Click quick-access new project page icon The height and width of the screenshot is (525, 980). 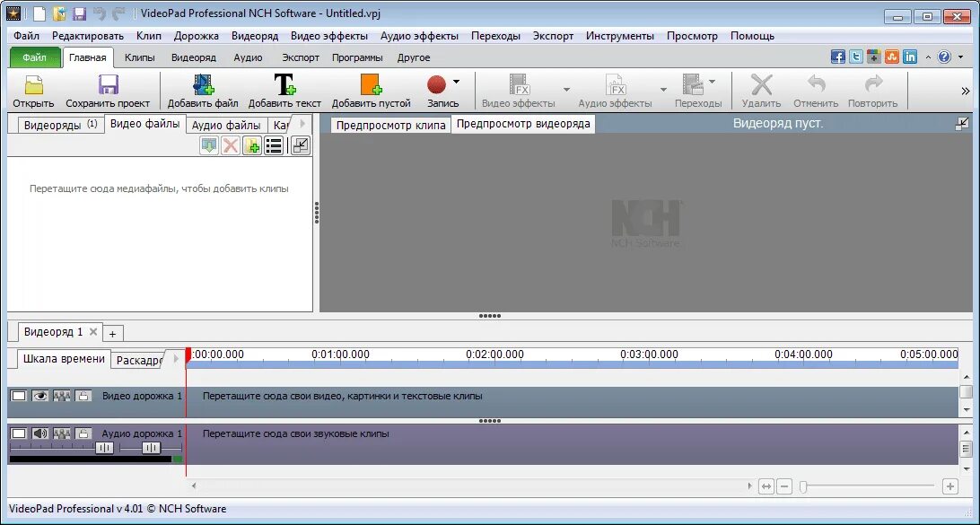click(x=39, y=13)
